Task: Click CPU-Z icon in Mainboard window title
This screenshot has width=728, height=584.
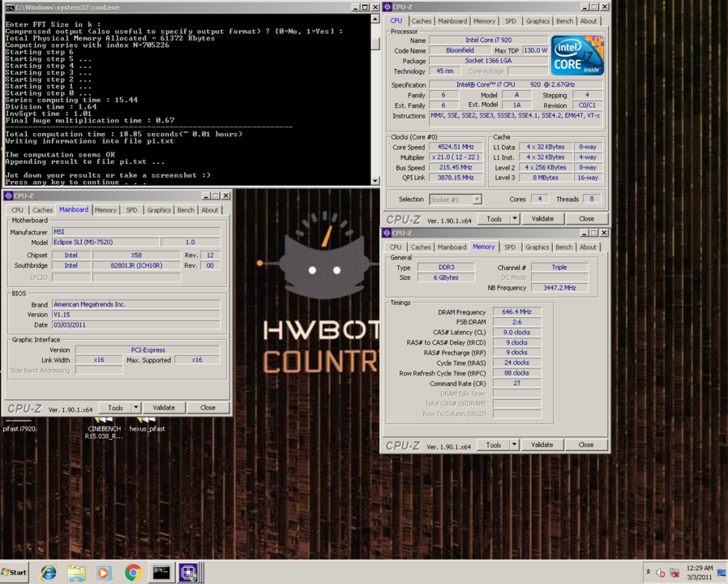Action: (x=8, y=195)
